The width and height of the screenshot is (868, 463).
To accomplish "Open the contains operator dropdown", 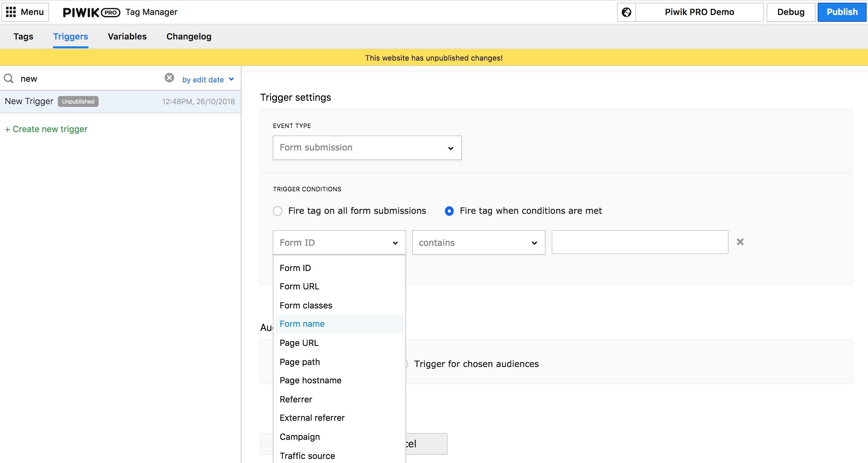I will (479, 242).
